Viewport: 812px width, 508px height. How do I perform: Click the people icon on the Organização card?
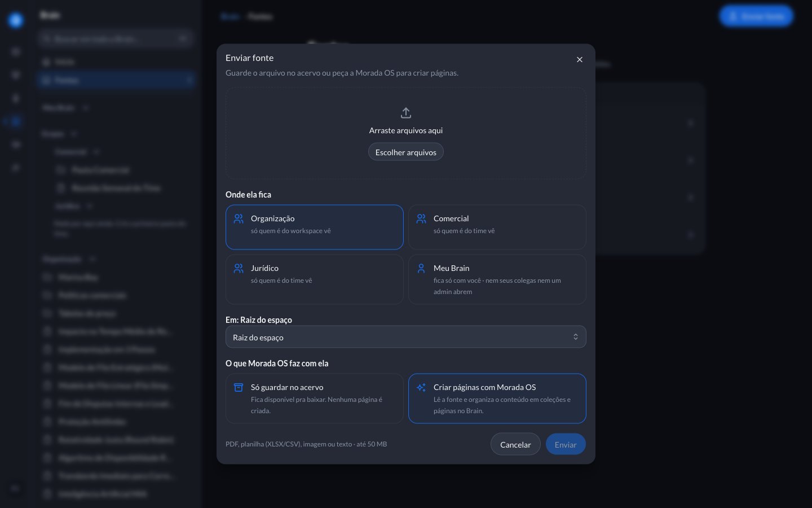coord(239,218)
